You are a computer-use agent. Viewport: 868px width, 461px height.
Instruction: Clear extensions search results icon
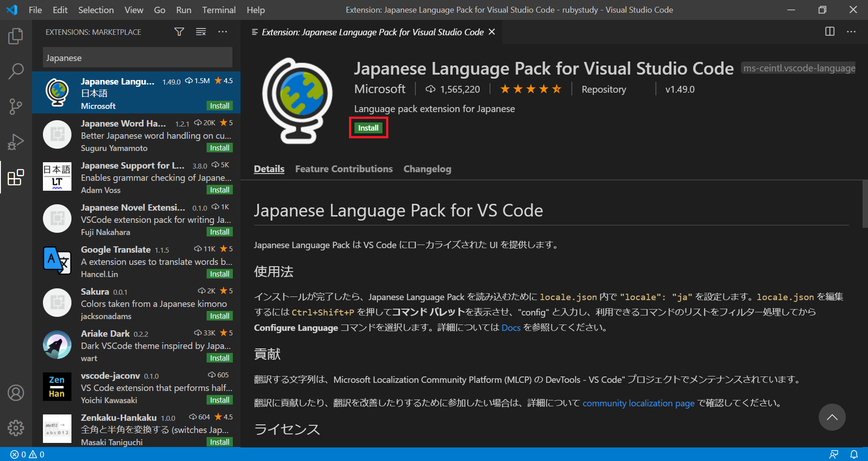[x=201, y=32]
